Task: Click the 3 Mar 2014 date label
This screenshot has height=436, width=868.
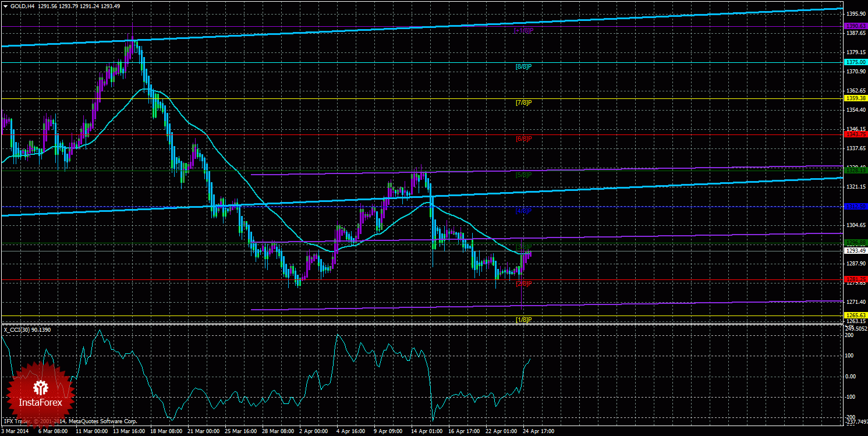Action: point(14,431)
